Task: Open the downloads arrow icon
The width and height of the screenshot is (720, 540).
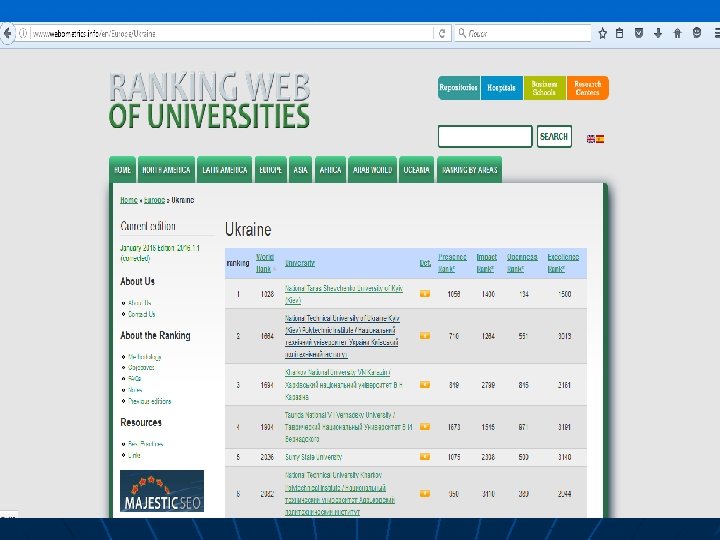Action: [x=658, y=33]
